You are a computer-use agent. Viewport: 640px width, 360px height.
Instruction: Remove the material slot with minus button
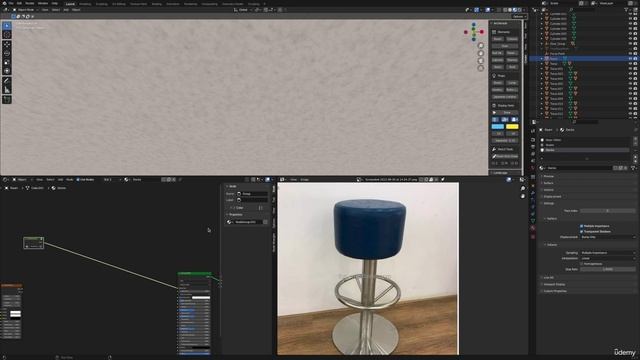pyautogui.click(x=635, y=144)
